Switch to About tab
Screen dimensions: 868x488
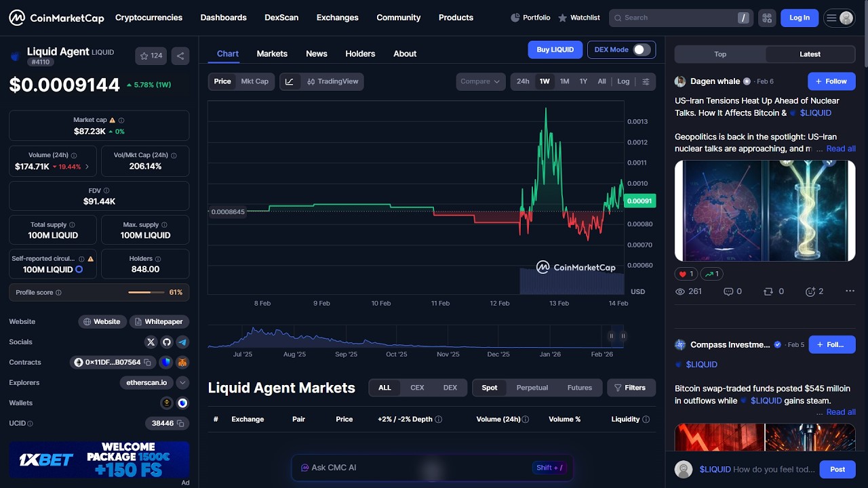(405, 54)
